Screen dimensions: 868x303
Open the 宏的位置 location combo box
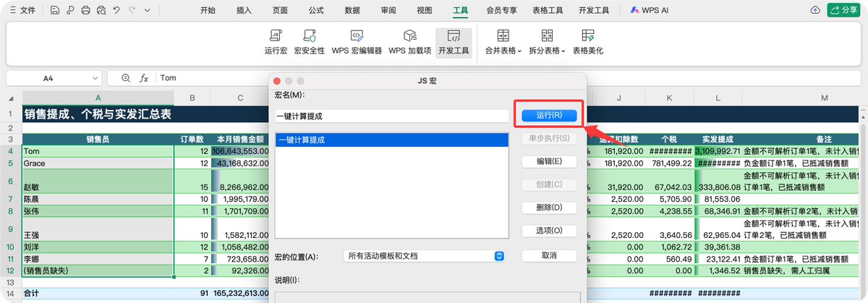pyautogui.click(x=424, y=256)
